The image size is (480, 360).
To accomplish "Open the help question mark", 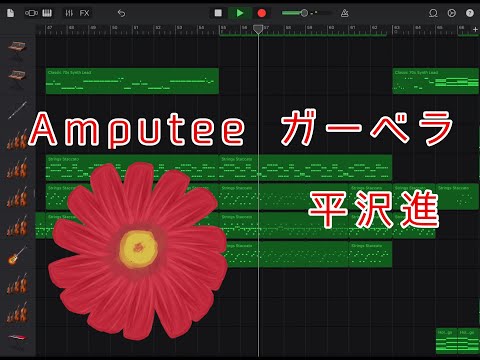I will point(470,13).
